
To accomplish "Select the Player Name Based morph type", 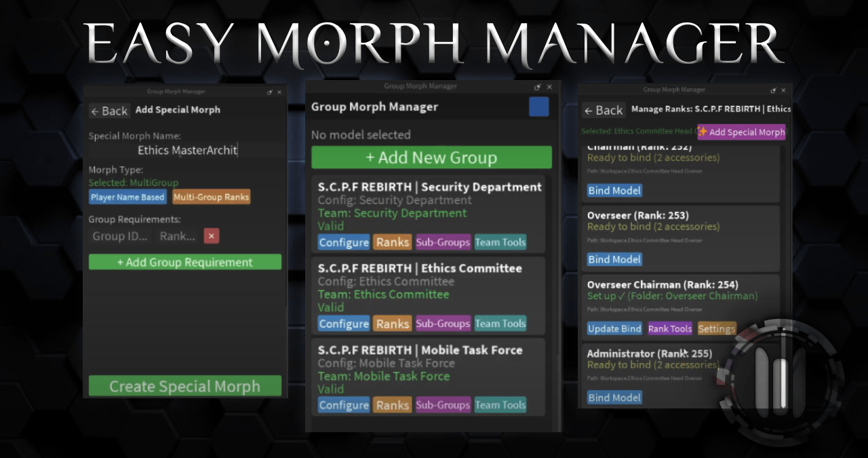I will [x=127, y=197].
